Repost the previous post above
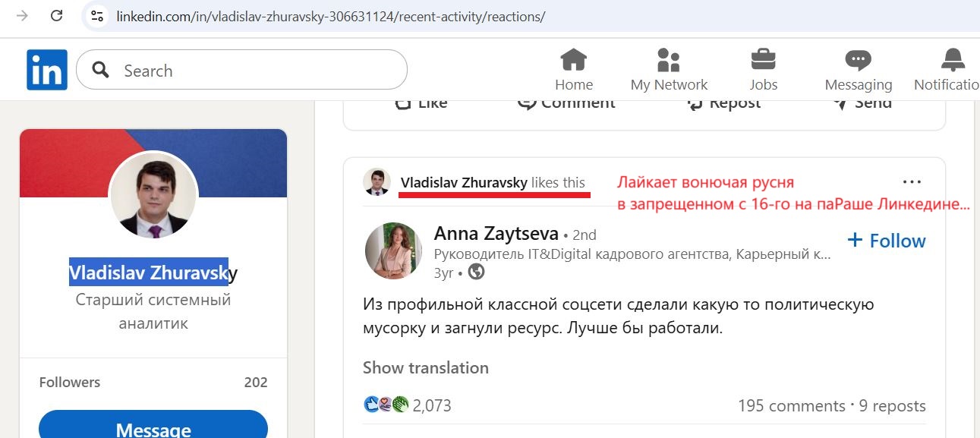Screen dimensions: 980x438 [x=723, y=104]
